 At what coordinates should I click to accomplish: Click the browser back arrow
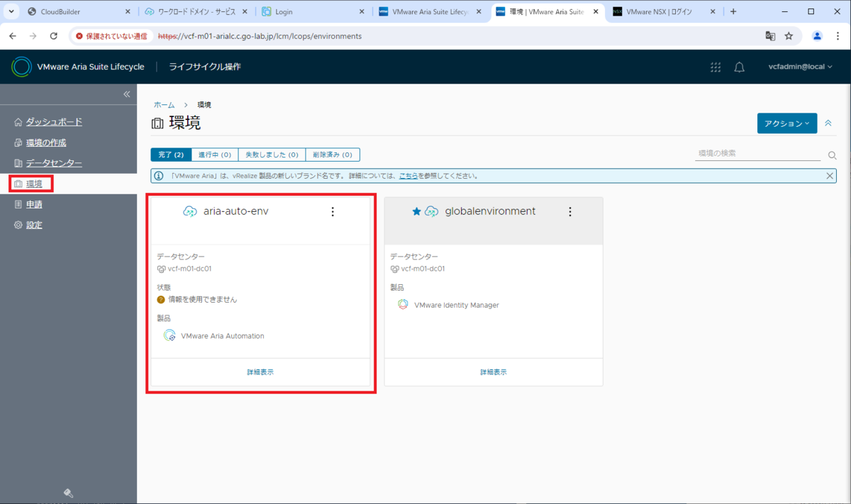click(12, 36)
